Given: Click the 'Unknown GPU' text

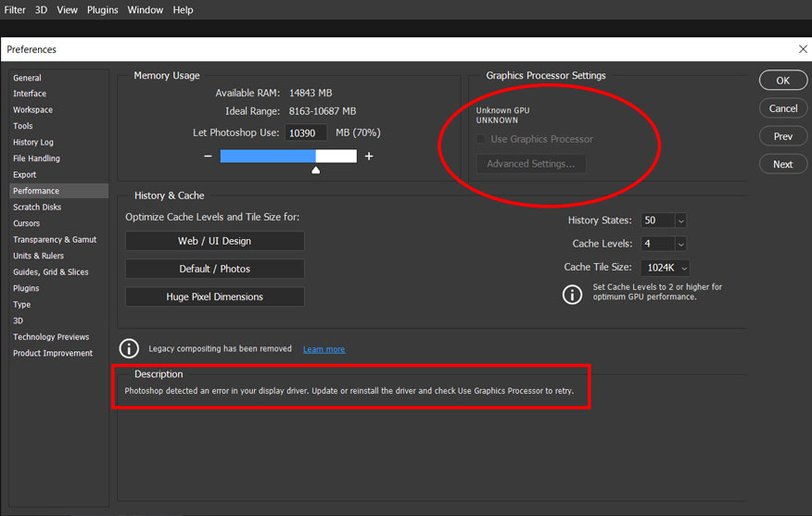Looking at the screenshot, I should (x=502, y=110).
